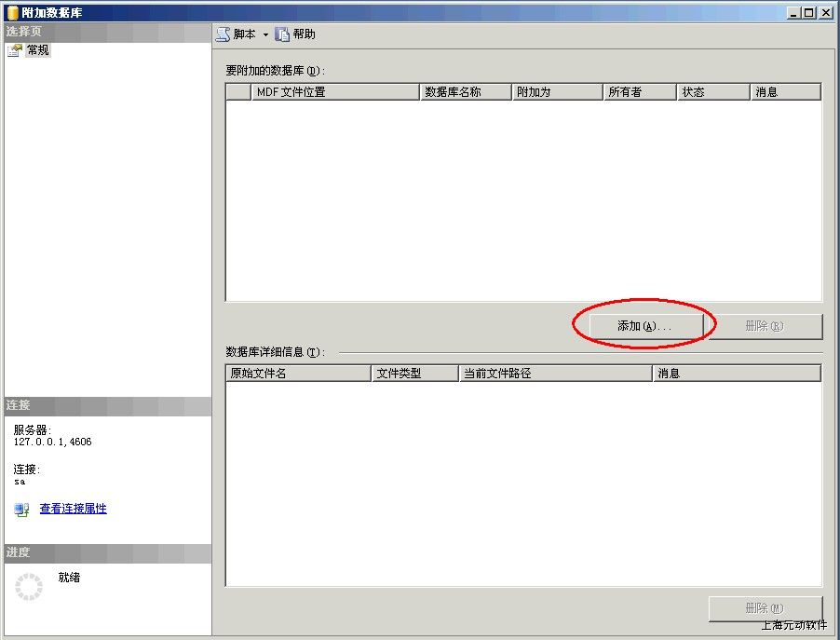Open 帮助 (Help) from the toolbar
The image size is (840, 640).
[x=295, y=34]
